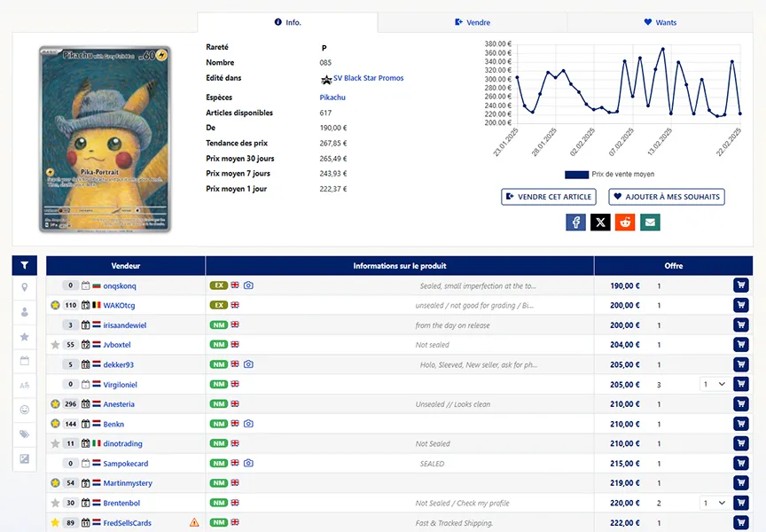Click the VENDRE CET ARTICLE button

pyautogui.click(x=549, y=197)
